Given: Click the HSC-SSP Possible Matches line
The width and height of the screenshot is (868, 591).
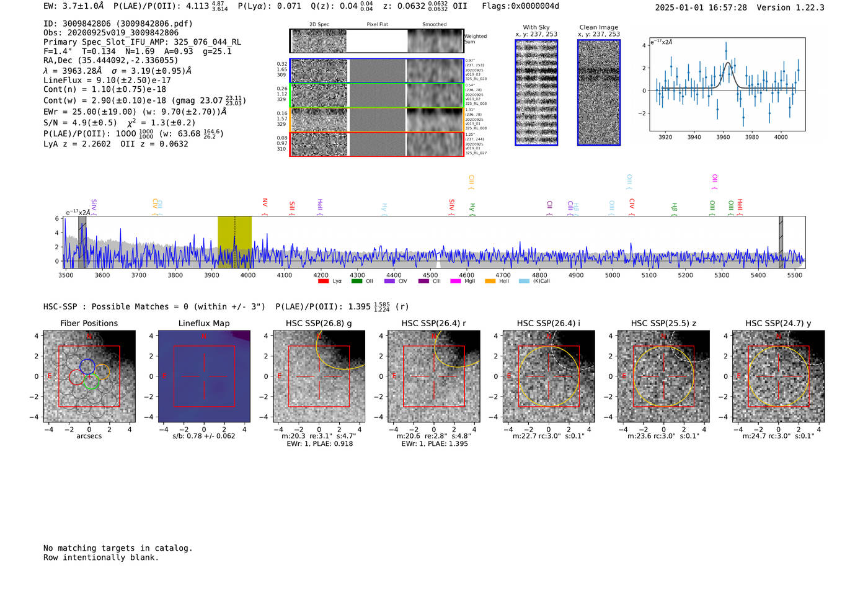Looking at the screenshot, I should tap(226, 306).
